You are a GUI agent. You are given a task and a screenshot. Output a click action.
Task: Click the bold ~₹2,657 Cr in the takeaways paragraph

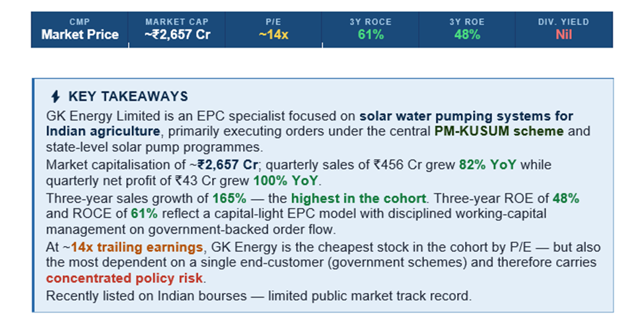point(230,164)
